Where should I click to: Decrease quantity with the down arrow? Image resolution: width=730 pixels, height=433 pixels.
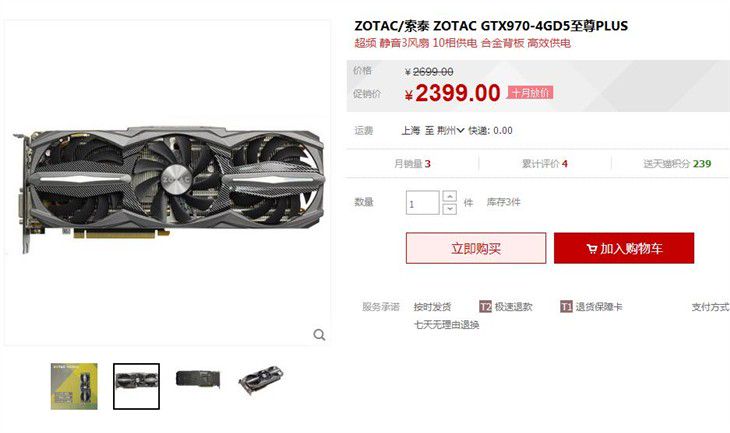449,209
